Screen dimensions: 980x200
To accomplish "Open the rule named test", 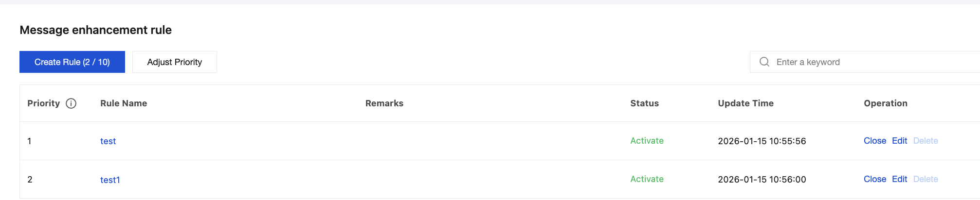I will click(x=108, y=141).
